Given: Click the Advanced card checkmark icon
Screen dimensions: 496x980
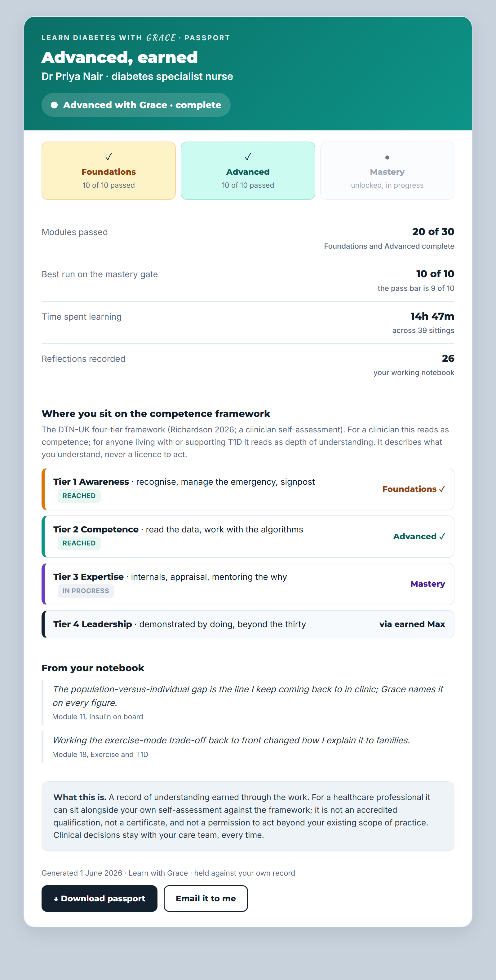Looking at the screenshot, I should tap(248, 157).
